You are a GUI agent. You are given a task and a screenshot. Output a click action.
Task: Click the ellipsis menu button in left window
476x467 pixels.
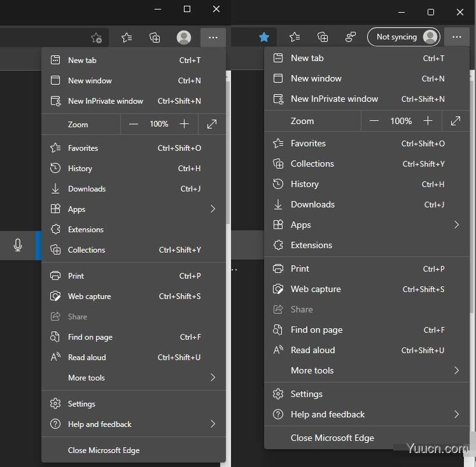coord(213,38)
